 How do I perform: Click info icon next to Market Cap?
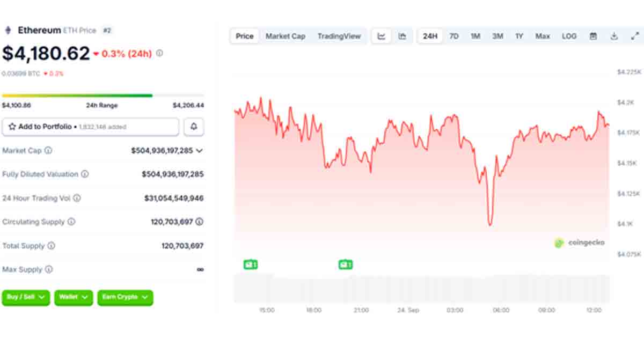[48, 151]
